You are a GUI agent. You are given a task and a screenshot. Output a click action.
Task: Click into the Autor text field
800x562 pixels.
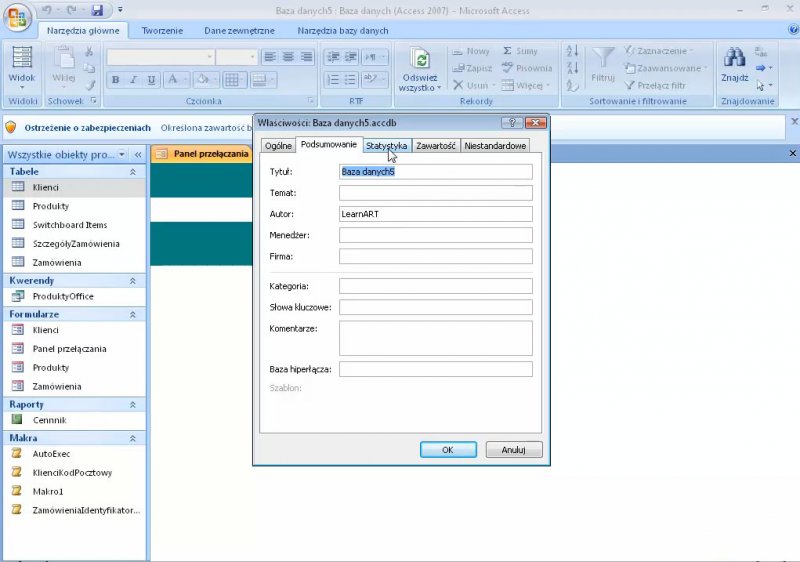pyautogui.click(x=435, y=214)
